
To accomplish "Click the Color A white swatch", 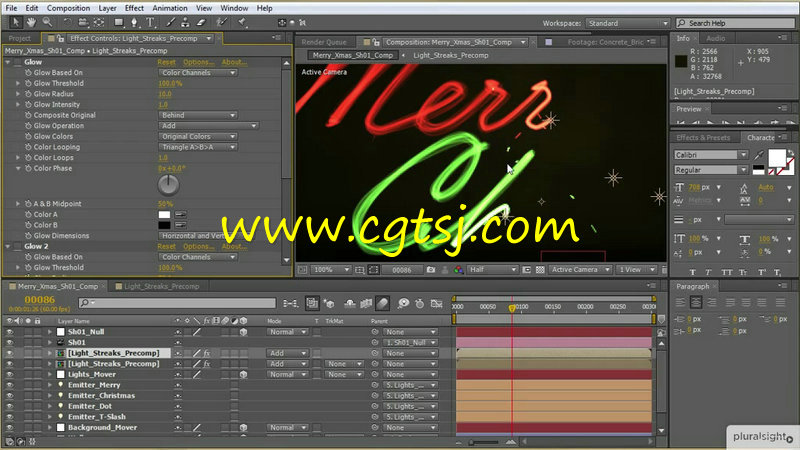I will (x=164, y=214).
